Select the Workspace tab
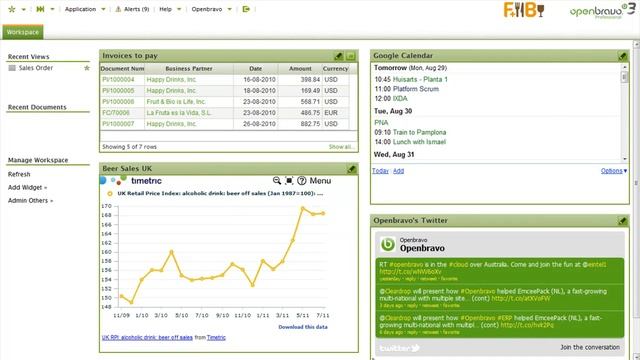Screen dimensions: 640x360 tap(23, 32)
